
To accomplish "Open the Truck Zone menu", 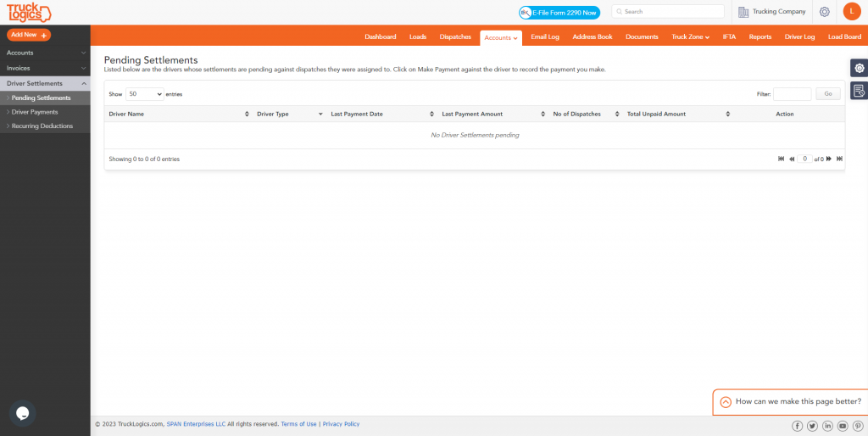I will [x=690, y=37].
